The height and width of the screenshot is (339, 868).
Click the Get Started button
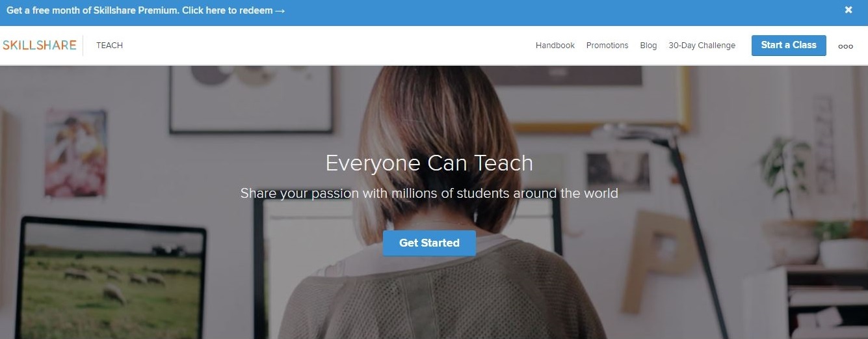(429, 243)
